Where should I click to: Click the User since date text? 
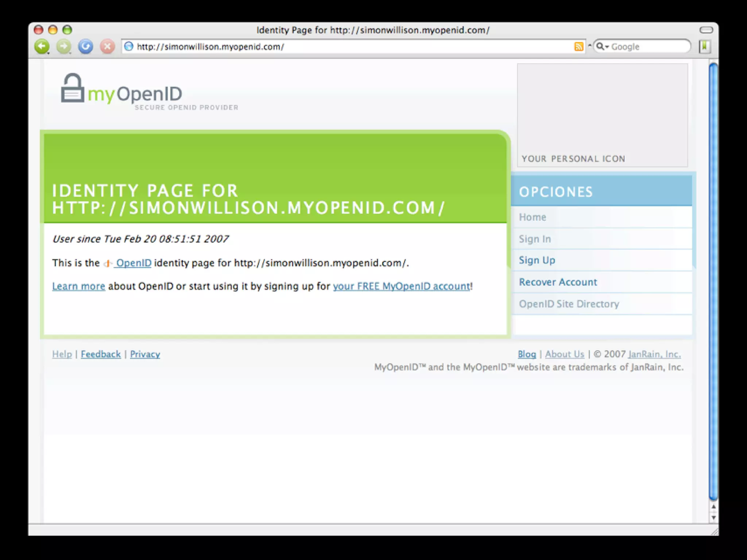pyautogui.click(x=140, y=239)
